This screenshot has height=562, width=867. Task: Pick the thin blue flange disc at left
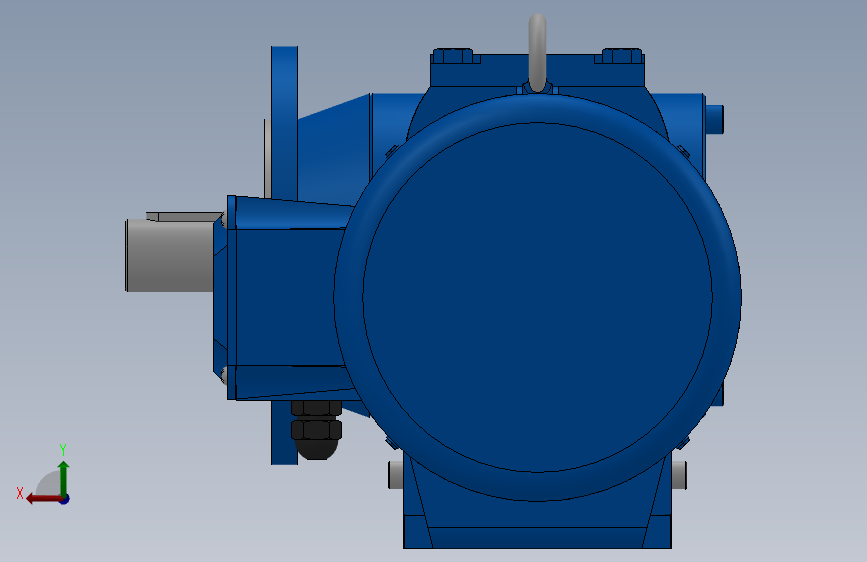coord(284,122)
